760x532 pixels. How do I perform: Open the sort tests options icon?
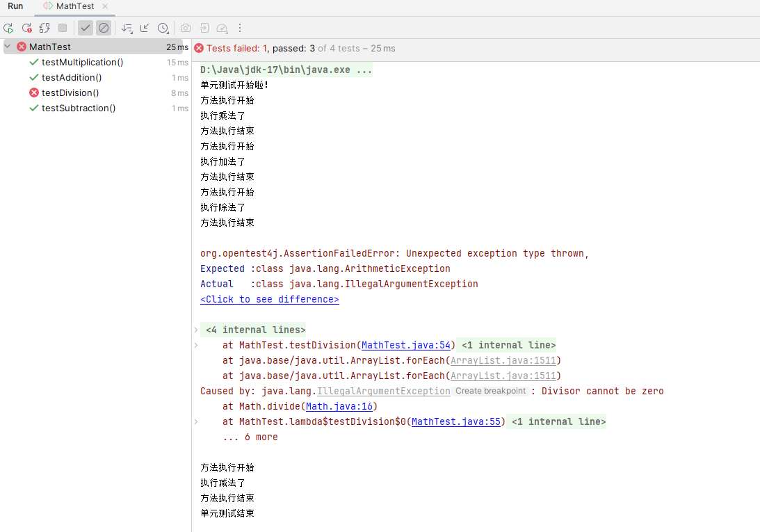126,28
